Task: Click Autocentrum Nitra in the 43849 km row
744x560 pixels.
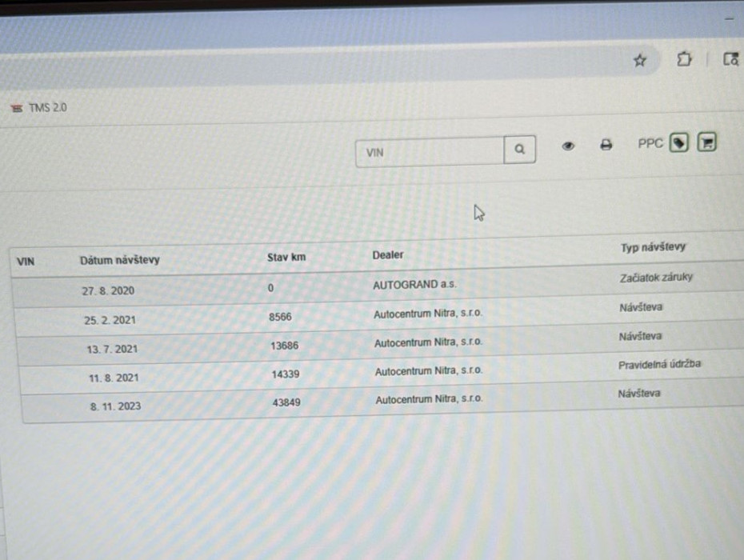Action: coord(430,399)
